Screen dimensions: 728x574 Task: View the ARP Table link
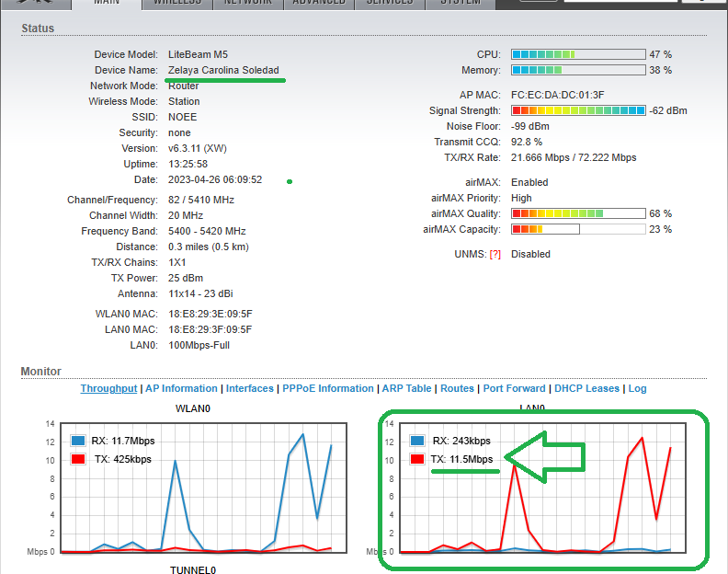pos(406,388)
